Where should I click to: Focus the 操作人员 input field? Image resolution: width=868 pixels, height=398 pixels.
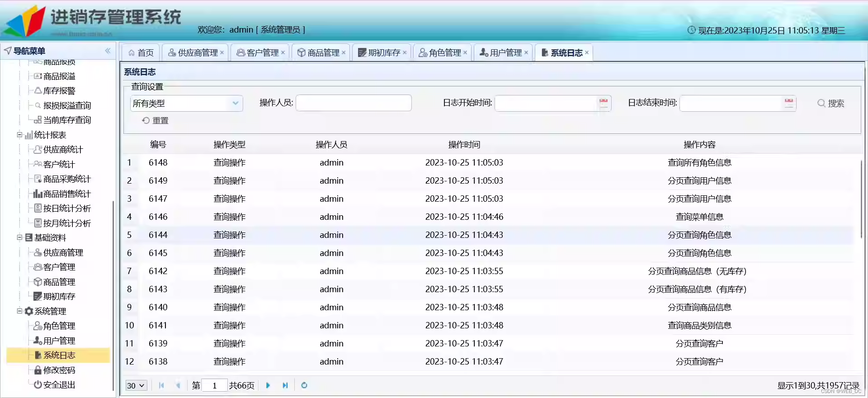click(354, 103)
